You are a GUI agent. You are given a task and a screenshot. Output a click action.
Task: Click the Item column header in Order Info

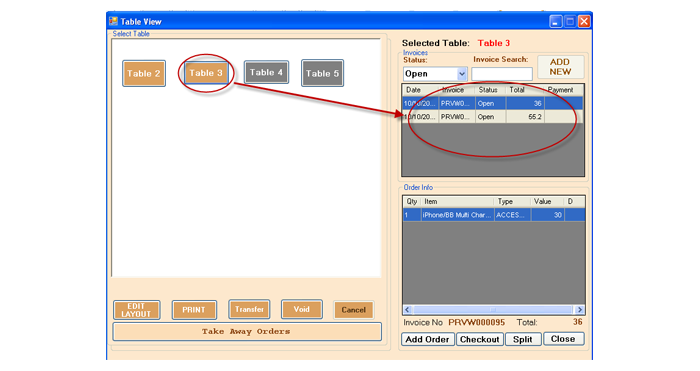point(458,201)
